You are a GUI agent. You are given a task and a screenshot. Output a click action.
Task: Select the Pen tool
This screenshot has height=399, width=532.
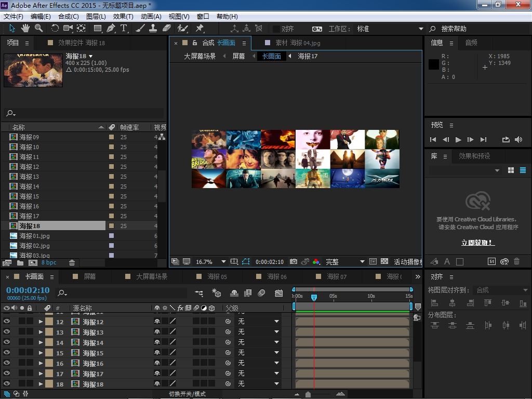(111, 29)
